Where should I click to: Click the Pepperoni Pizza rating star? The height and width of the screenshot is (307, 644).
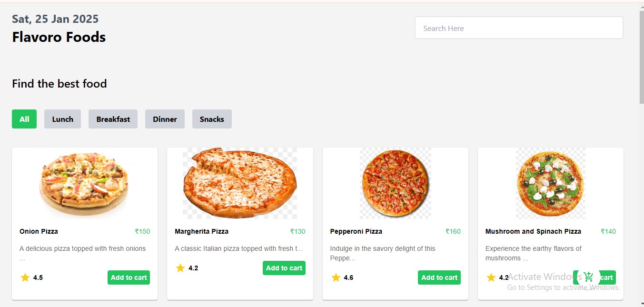tap(336, 277)
